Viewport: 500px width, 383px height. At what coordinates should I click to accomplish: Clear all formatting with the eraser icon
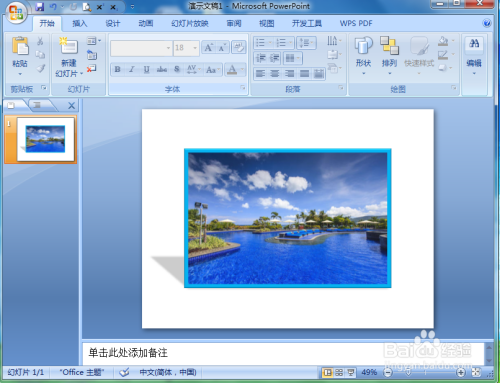(238, 47)
